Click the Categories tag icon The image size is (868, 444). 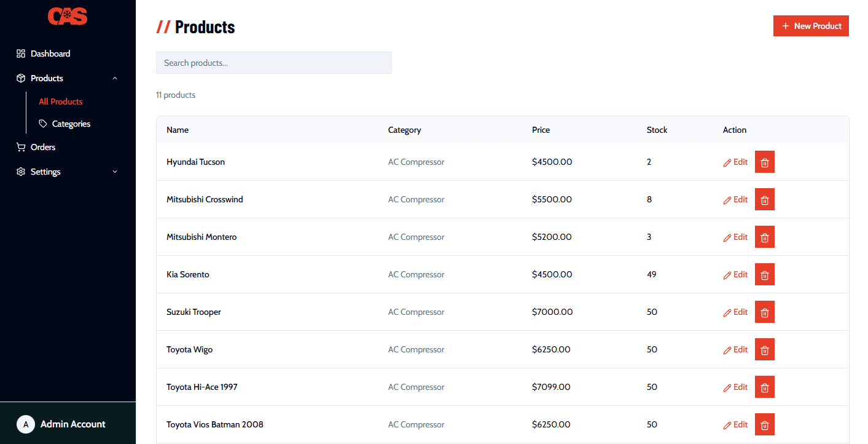pyautogui.click(x=43, y=124)
